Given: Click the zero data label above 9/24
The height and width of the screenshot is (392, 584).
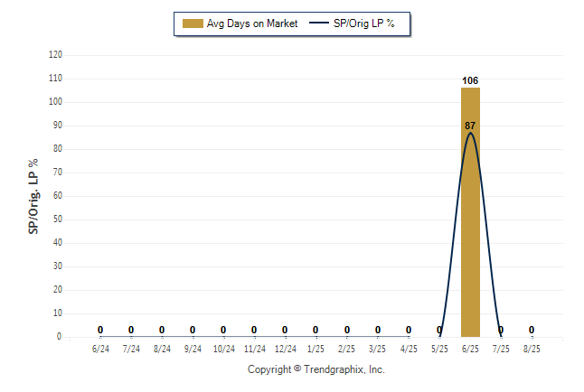Looking at the screenshot, I should pos(193,330).
